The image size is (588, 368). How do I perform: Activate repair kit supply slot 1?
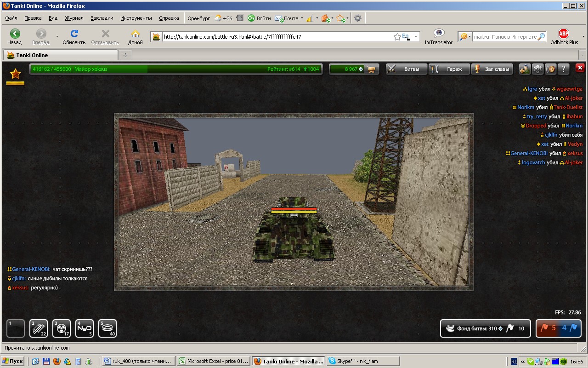point(16,328)
